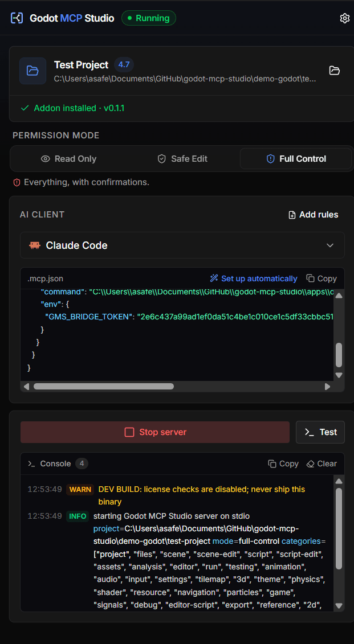Click the WARN log tag
This screenshot has height=644, width=354.
80,490
